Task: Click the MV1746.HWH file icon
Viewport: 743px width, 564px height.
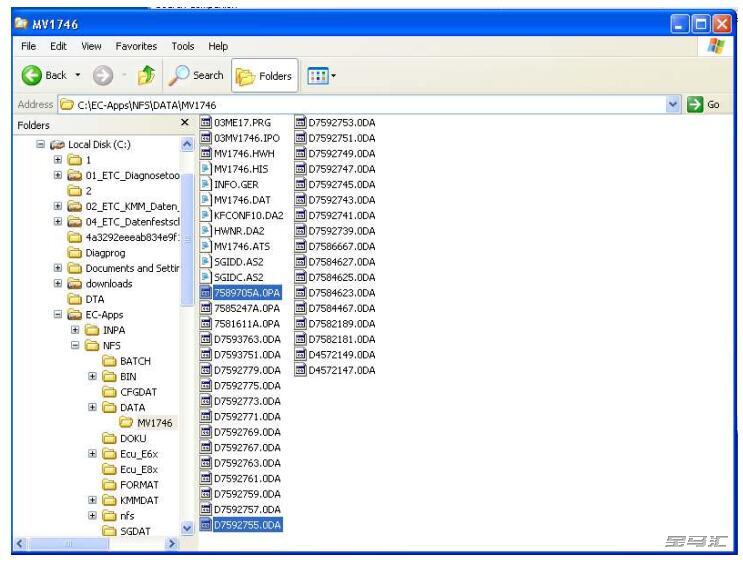Action: 205,154
